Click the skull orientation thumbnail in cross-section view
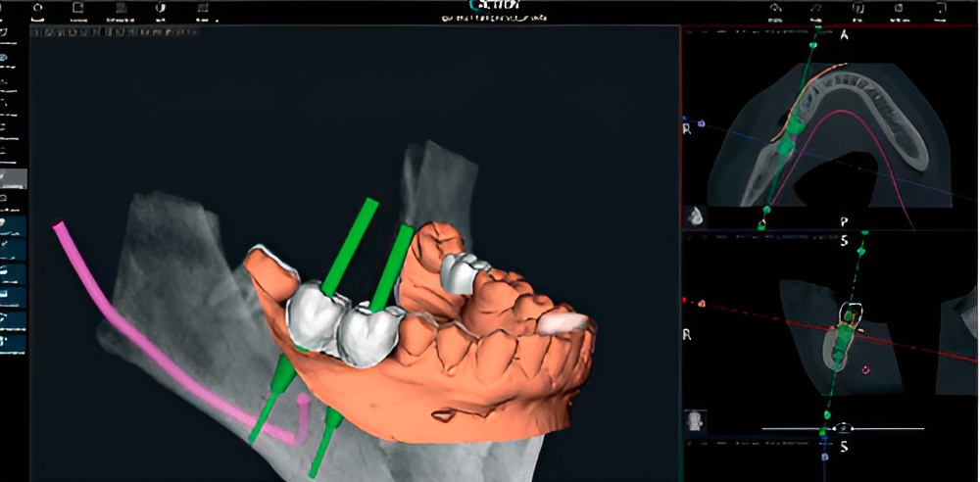The height and width of the screenshot is (482, 980). pyautogui.click(x=697, y=420)
